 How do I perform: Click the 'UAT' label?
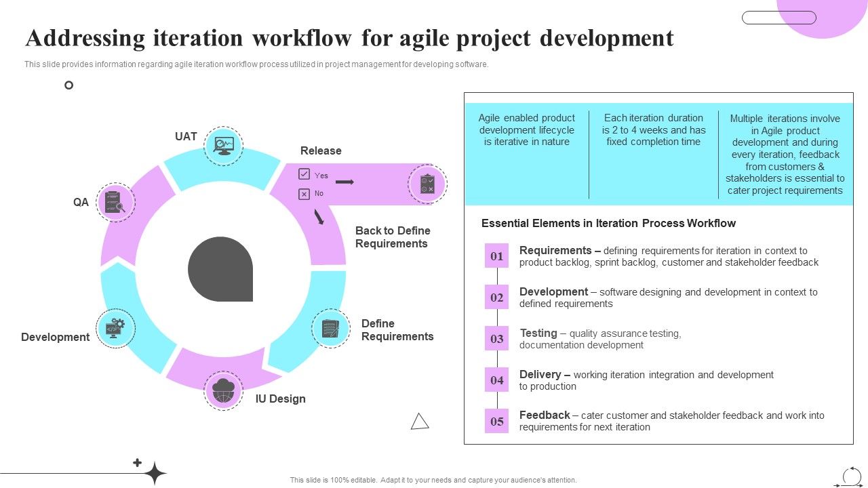(186, 136)
